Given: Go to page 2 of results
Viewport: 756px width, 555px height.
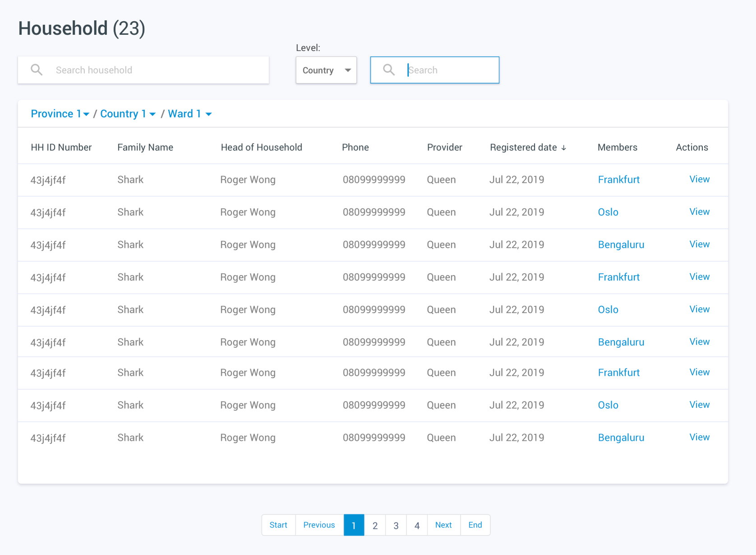Looking at the screenshot, I should (x=375, y=525).
